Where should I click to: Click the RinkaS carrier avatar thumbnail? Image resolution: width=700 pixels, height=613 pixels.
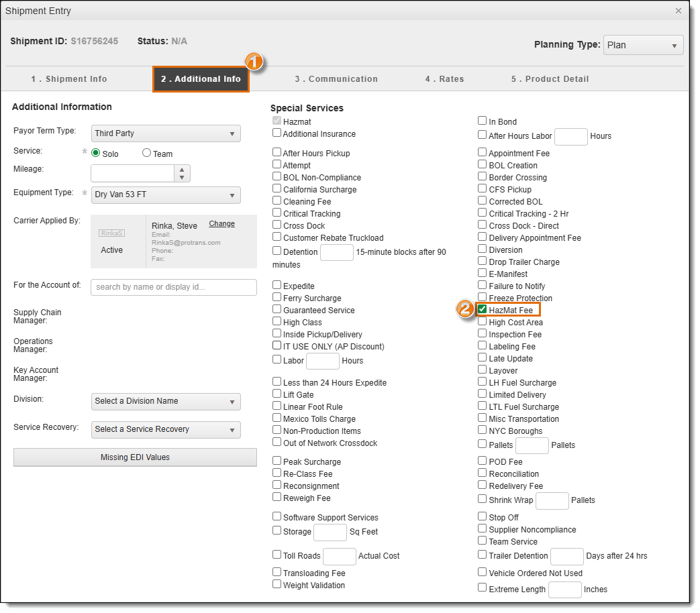[111, 233]
